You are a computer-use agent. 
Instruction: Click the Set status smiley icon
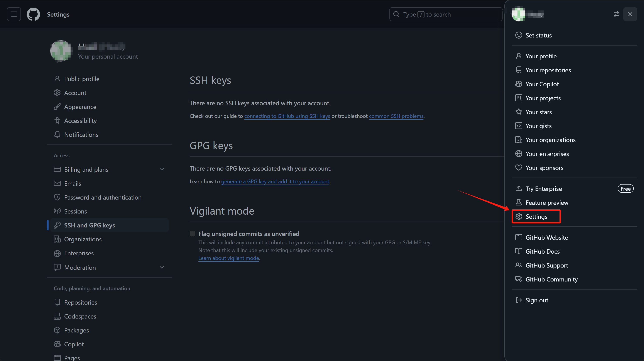(x=519, y=35)
